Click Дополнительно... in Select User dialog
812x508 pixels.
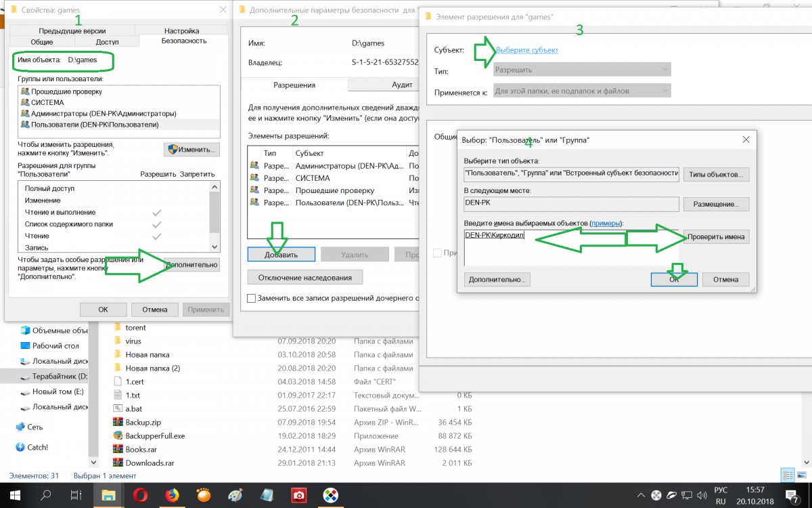pos(497,279)
